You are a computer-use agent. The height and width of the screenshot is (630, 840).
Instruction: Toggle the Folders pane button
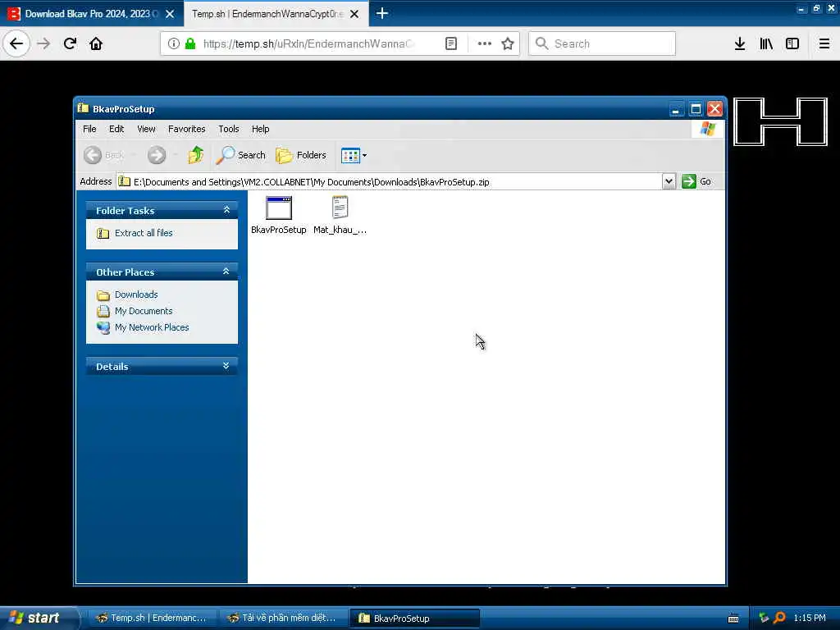click(x=300, y=155)
